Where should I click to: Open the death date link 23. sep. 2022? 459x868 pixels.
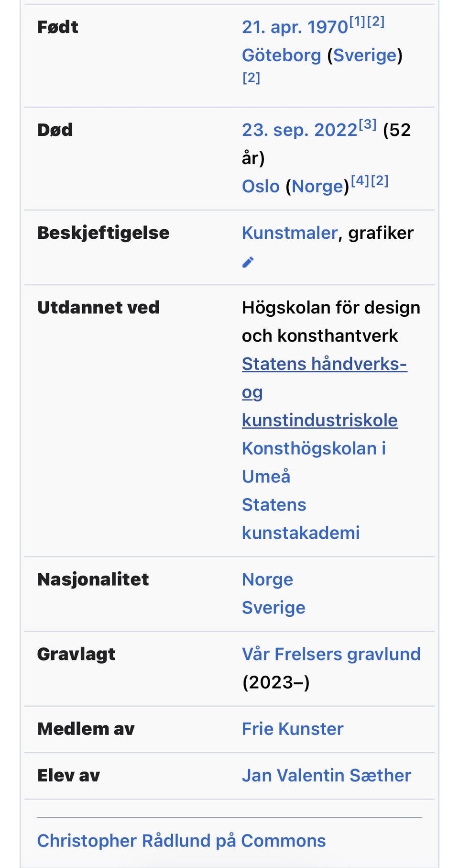(299, 130)
